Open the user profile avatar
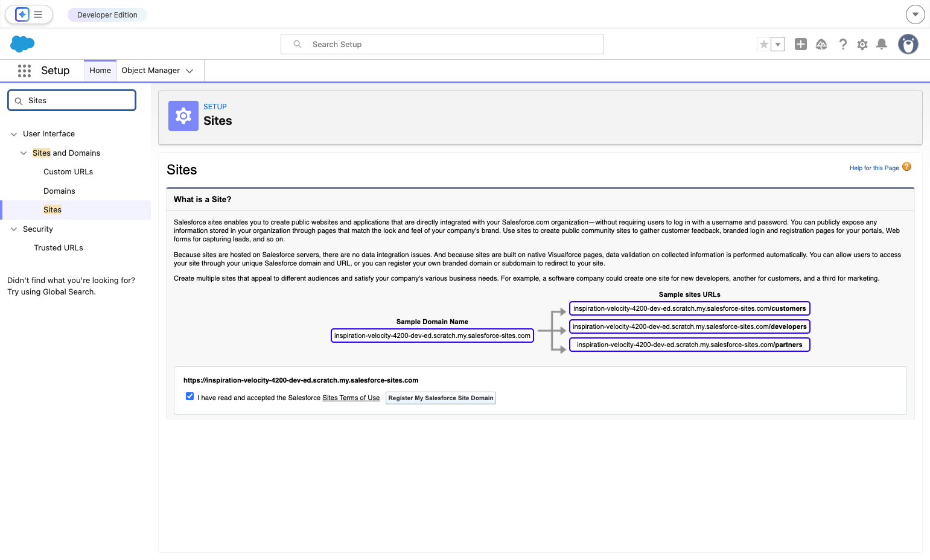The height and width of the screenshot is (560, 930). [x=908, y=44]
